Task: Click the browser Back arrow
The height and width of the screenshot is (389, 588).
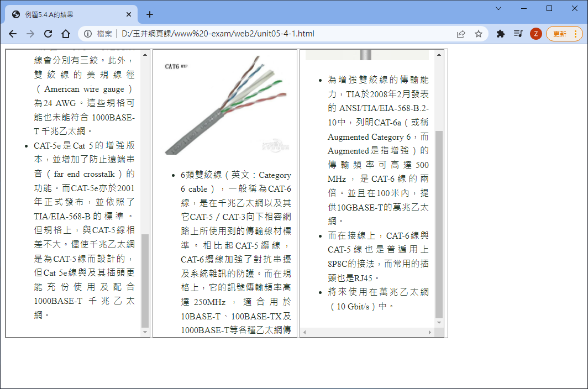Action: 13,34
